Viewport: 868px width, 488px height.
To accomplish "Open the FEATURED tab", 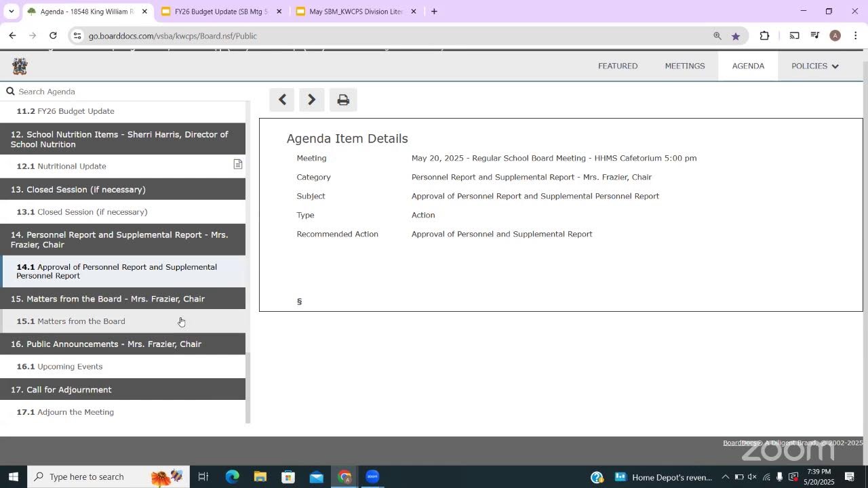I will [618, 66].
